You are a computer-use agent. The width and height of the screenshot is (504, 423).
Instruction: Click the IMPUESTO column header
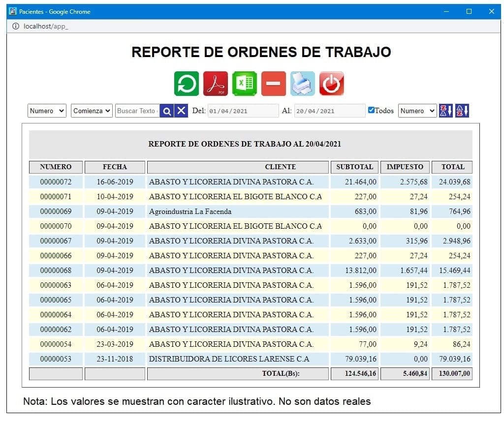(x=405, y=167)
